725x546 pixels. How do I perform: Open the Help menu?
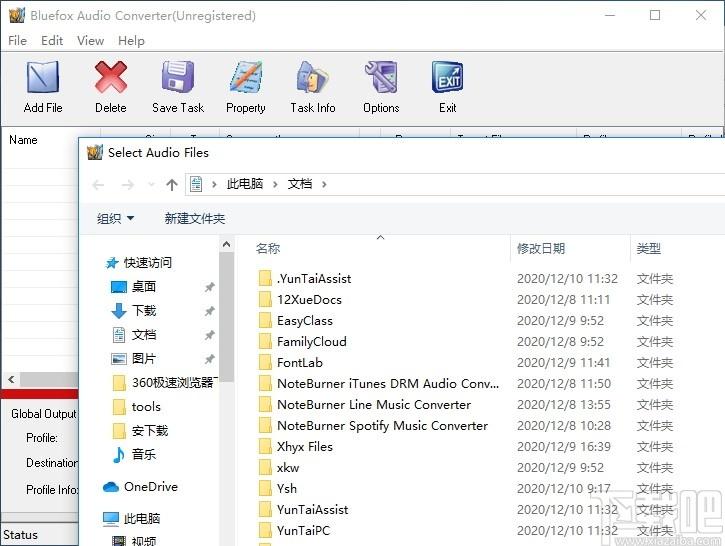click(131, 41)
